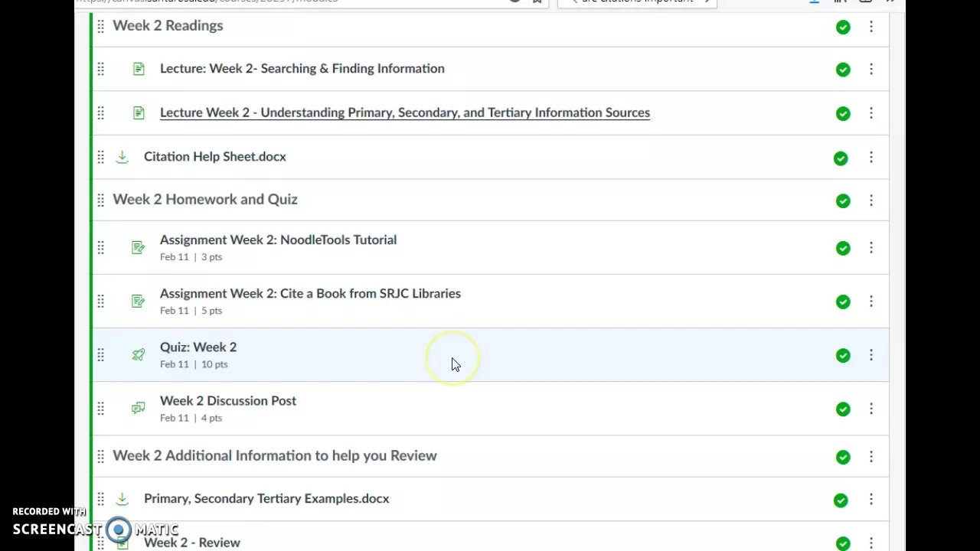
Task: Open the Citation Help Sheet.docx file link
Action: 214,156
